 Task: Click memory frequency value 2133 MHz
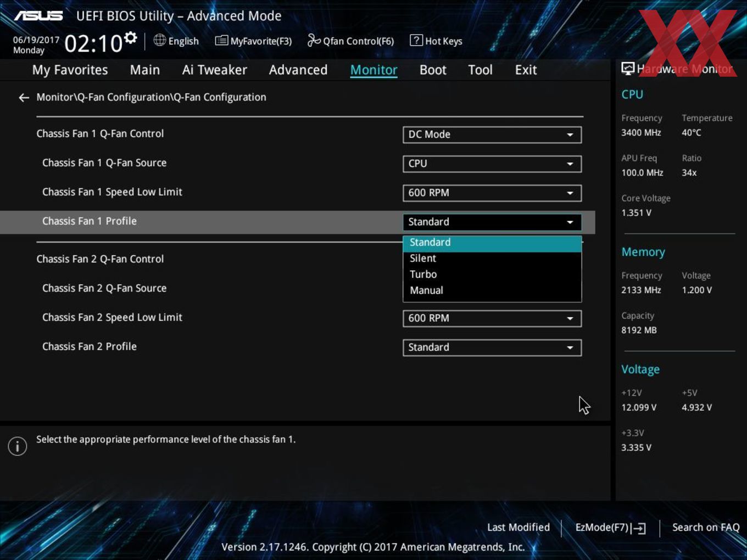tap(641, 290)
